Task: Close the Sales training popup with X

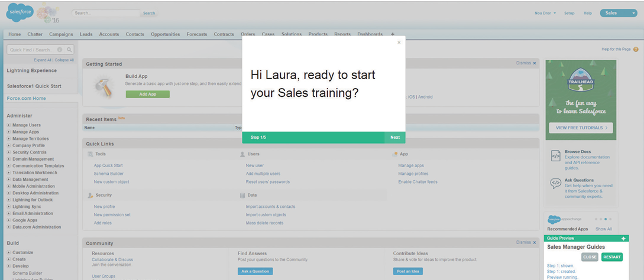Action: coord(399,43)
